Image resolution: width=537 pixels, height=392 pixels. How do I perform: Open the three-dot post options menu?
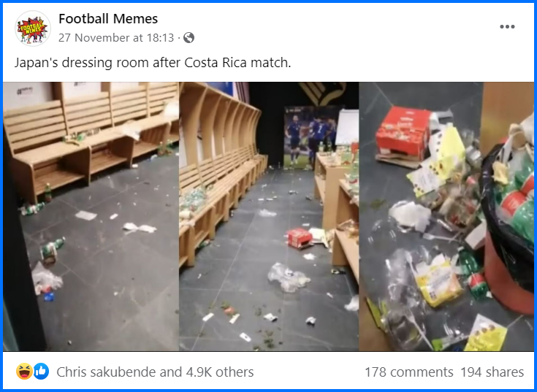[x=507, y=27]
